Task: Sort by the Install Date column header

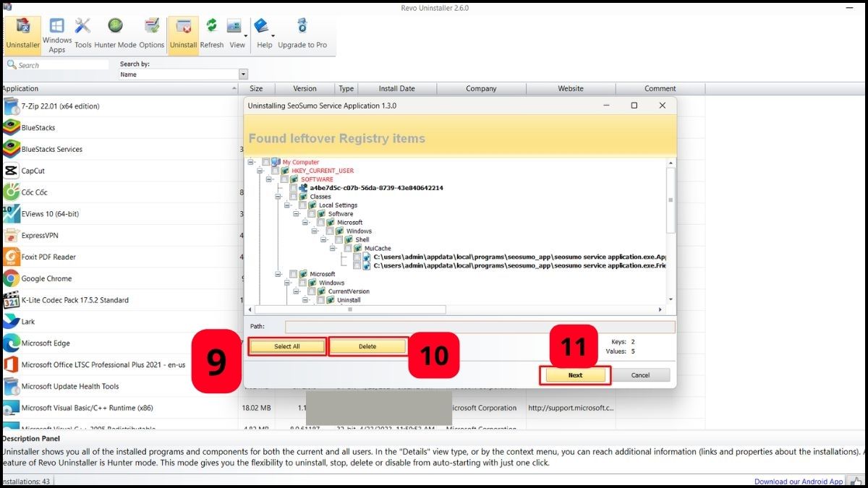Action: point(397,88)
